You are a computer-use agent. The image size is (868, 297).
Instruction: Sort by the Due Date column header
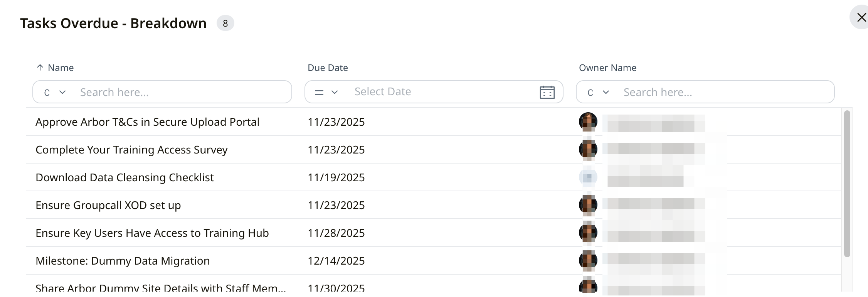[328, 68]
